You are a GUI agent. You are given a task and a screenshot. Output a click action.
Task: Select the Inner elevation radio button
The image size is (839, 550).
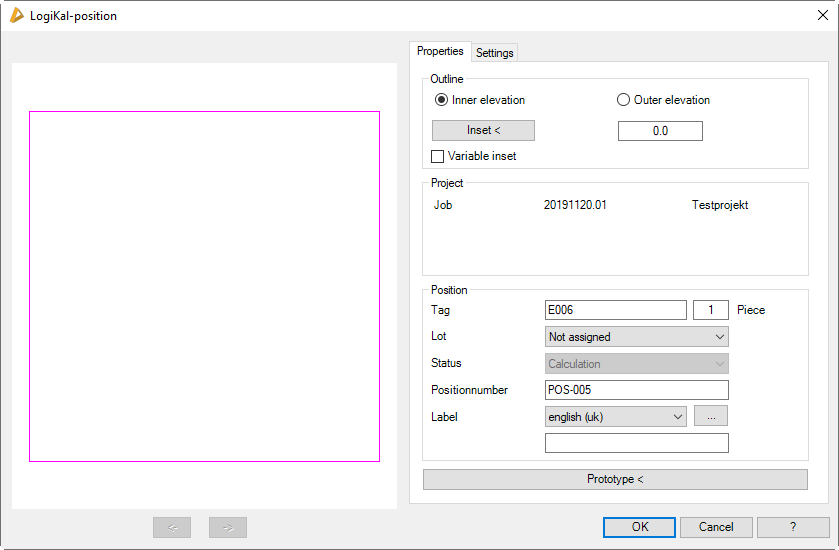point(441,100)
